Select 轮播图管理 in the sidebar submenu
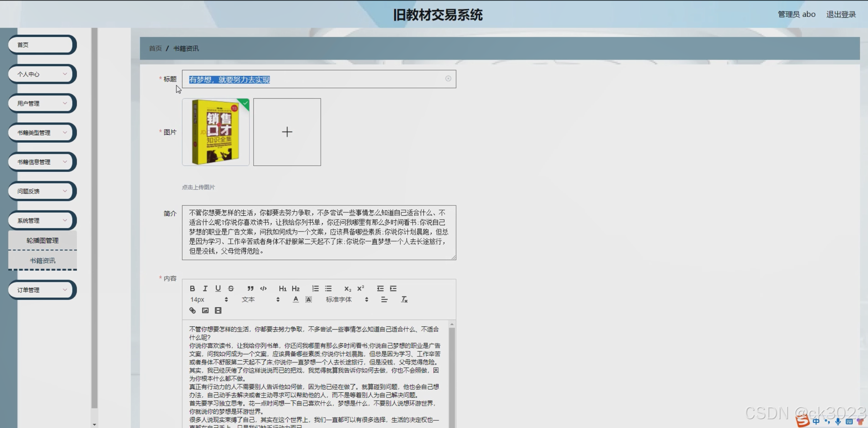868x428 pixels. point(42,240)
